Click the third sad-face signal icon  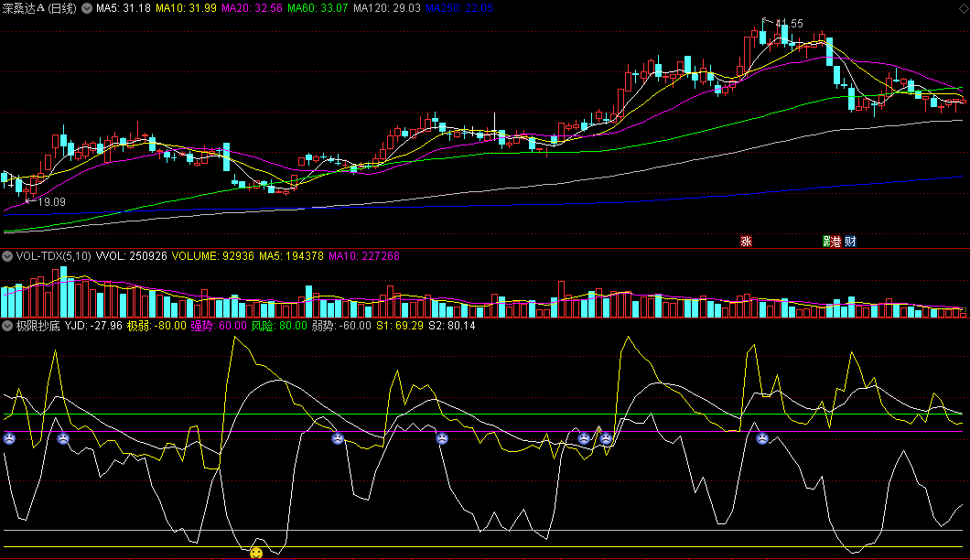(x=337, y=438)
